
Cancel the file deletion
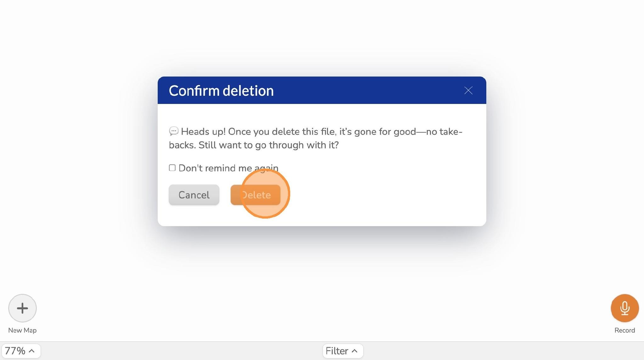[x=194, y=195]
